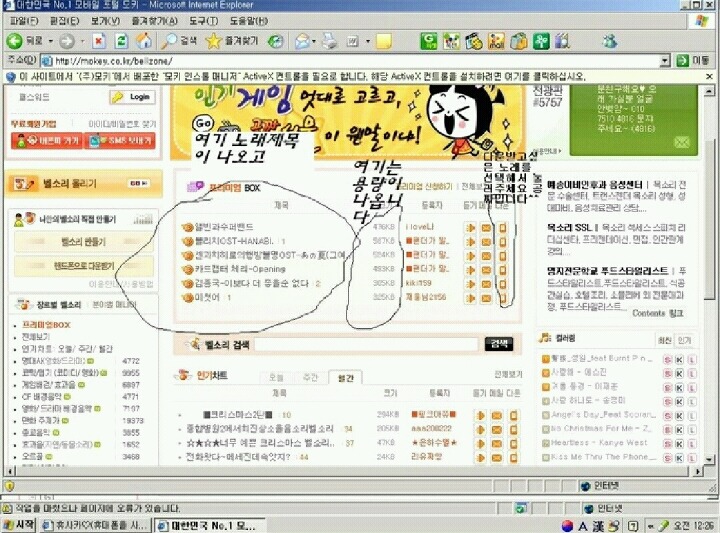Screen dimensions: 720x533
Task: Close the ActiveX information bar
Action: pyautogui.click(x=709, y=77)
